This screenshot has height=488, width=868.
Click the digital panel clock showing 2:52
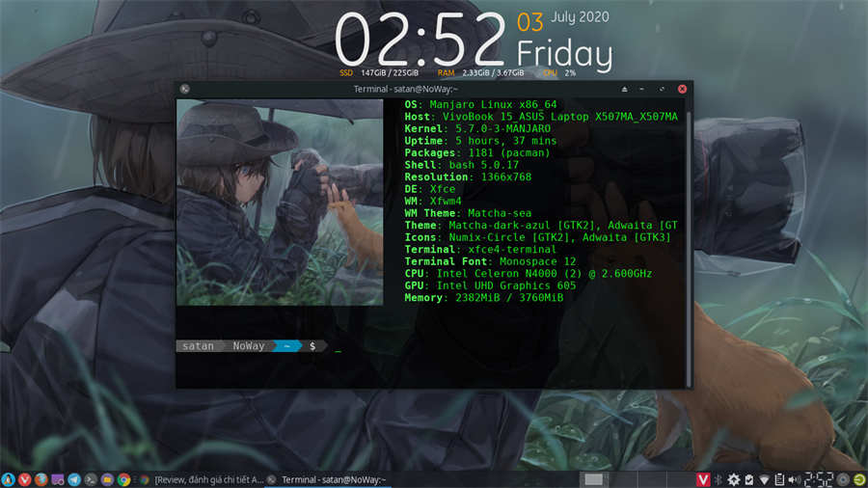pos(819,479)
